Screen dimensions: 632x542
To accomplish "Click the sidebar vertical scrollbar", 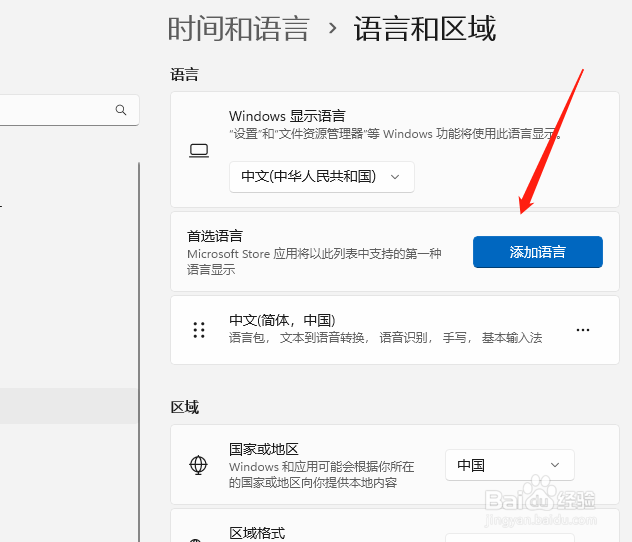I will pos(139,352).
